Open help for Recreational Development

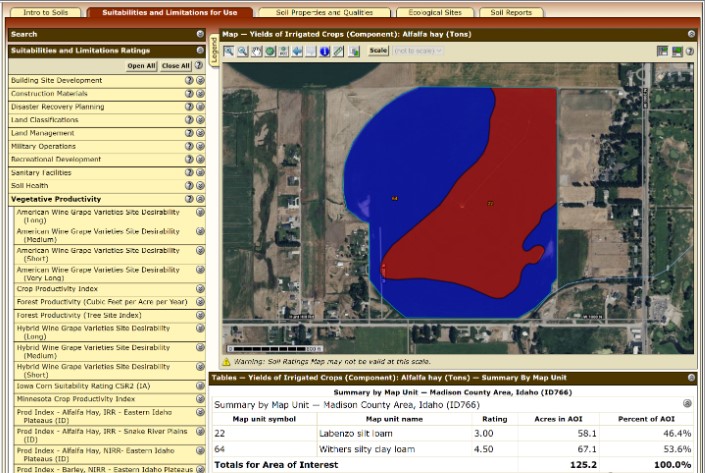click(x=189, y=159)
